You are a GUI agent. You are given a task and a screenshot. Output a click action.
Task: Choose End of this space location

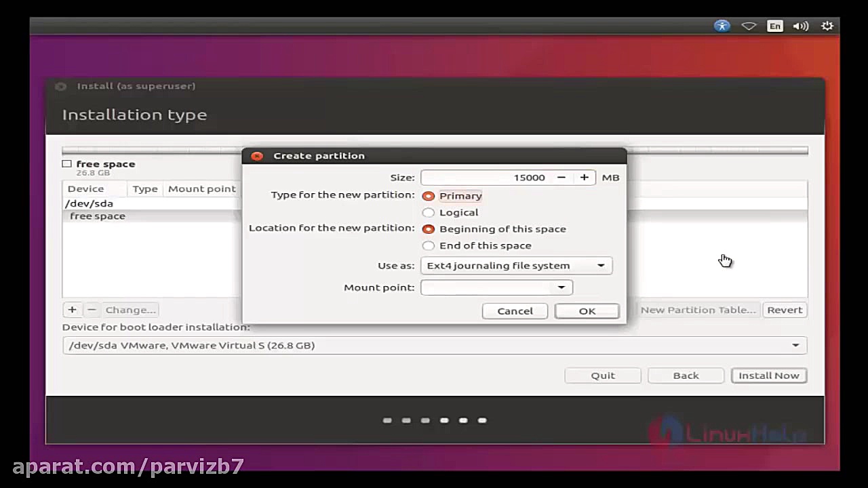point(428,245)
